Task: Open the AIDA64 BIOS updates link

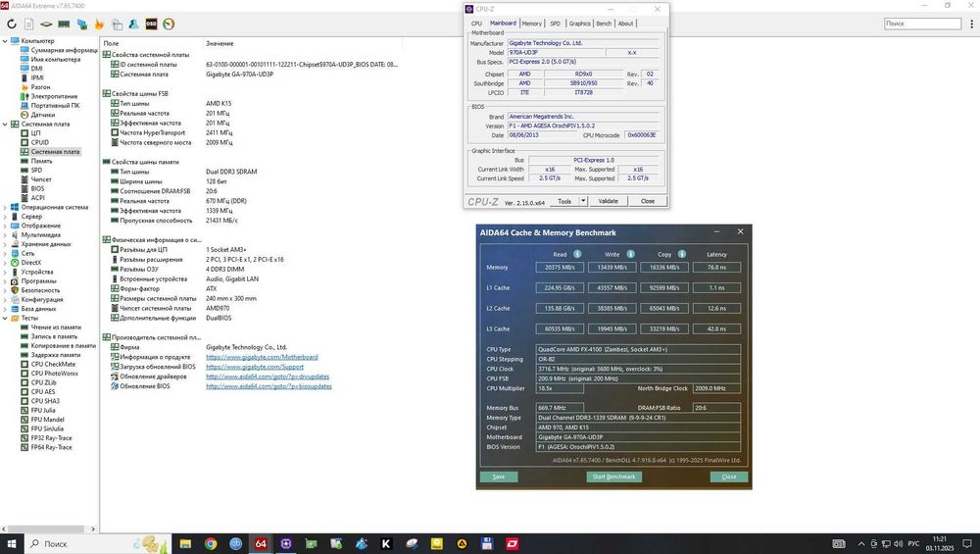Action: pos(269,386)
